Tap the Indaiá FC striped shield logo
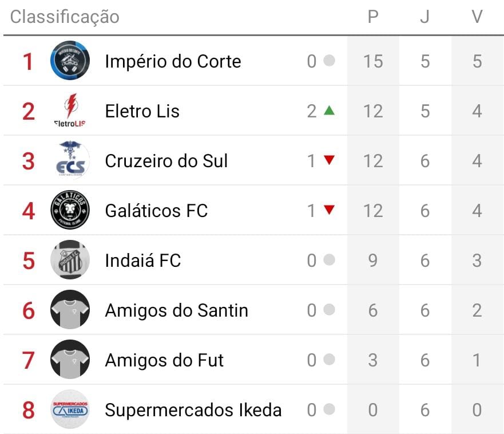 pyautogui.click(x=70, y=260)
